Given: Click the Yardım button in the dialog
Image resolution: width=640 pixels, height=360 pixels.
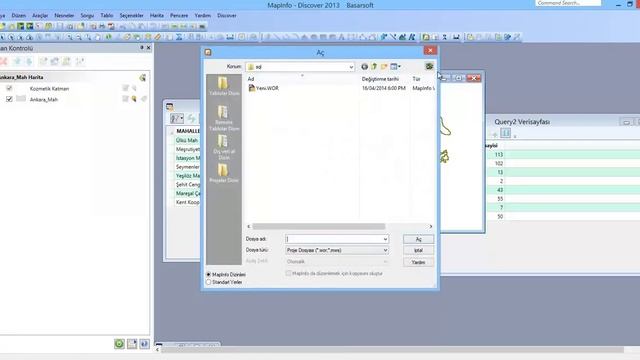Looking at the screenshot, I should coord(418,262).
